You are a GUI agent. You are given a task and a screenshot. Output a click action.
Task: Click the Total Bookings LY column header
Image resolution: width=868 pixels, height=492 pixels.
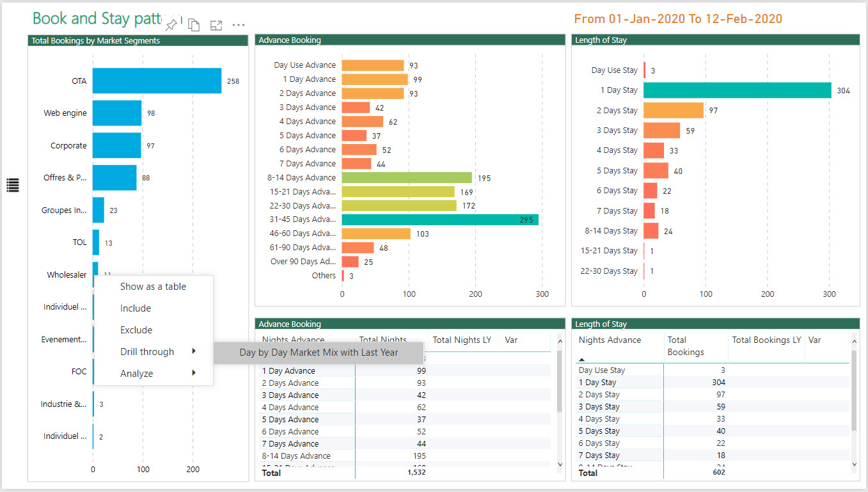point(766,340)
